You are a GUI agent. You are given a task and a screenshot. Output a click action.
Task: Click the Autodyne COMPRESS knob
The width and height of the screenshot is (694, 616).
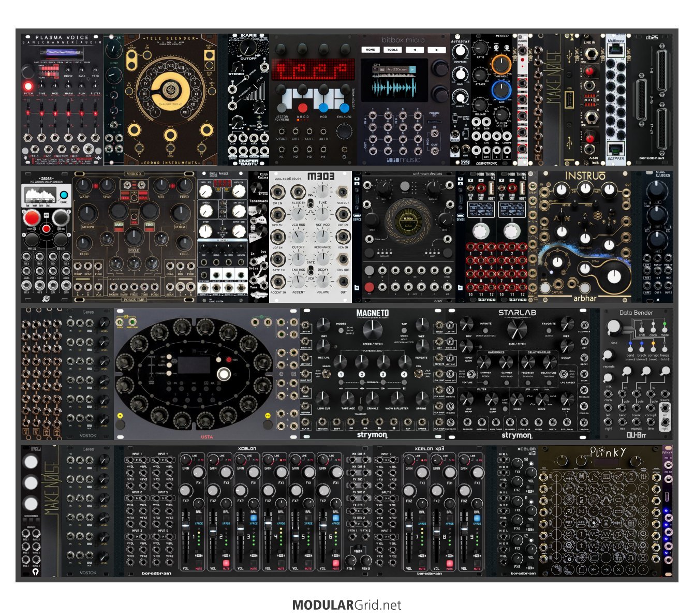click(460, 51)
